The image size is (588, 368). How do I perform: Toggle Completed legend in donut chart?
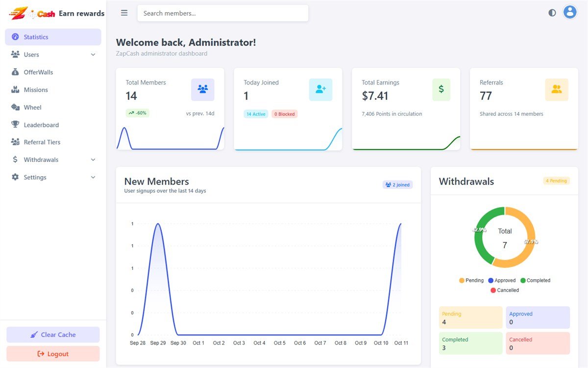pos(535,280)
